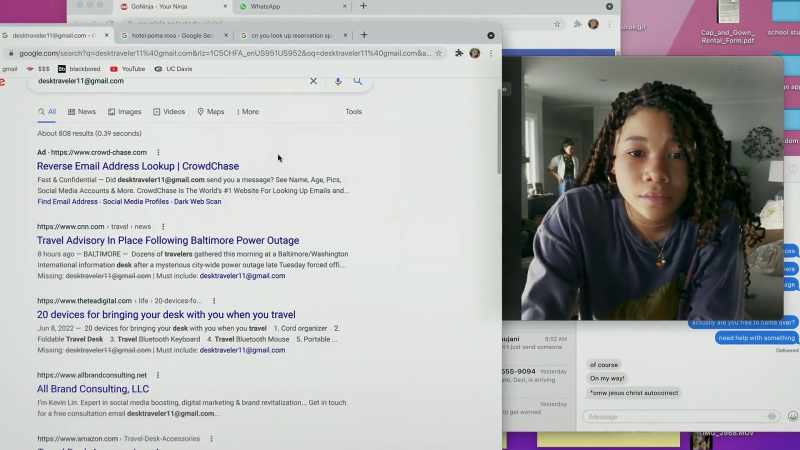Viewport: 800px width, 450px height.
Task: Open Travel Advisory Baltimore Power Outage link
Action: (x=168, y=240)
